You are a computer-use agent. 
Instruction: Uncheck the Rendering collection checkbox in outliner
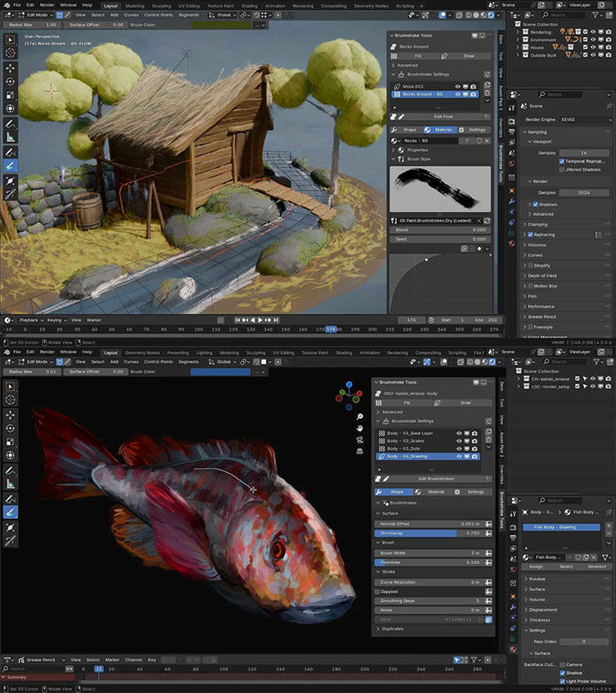585,32
